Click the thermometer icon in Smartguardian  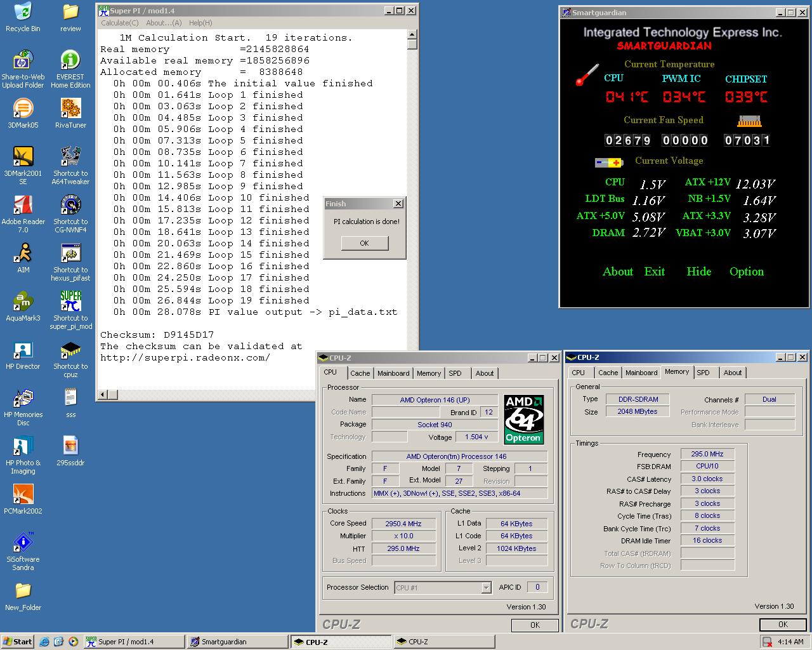(x=587, y=75)
